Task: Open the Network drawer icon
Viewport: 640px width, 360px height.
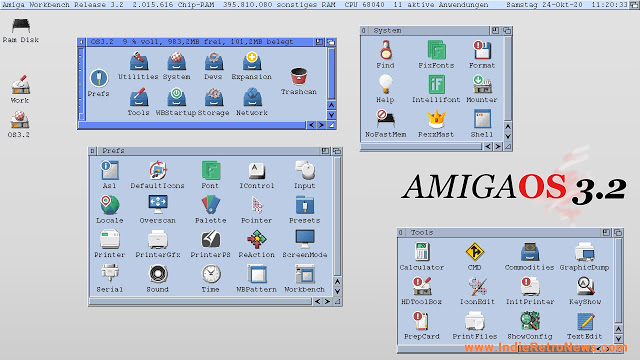Action: [252, 98]
